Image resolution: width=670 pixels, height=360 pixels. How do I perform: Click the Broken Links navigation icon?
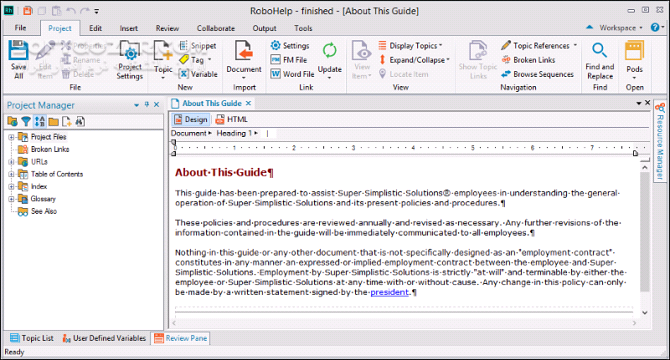pos(506,60)
